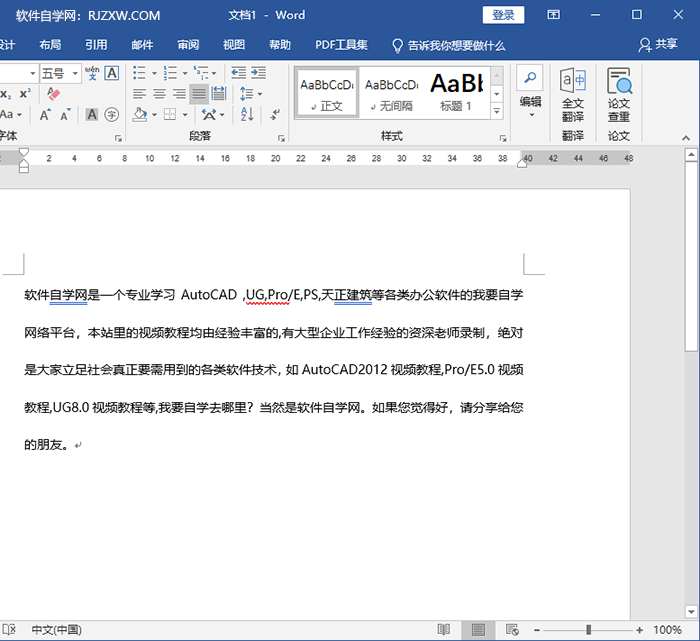Open the 布局 tab
Viewport: 700px width, 641px height.
pos(50,45)
